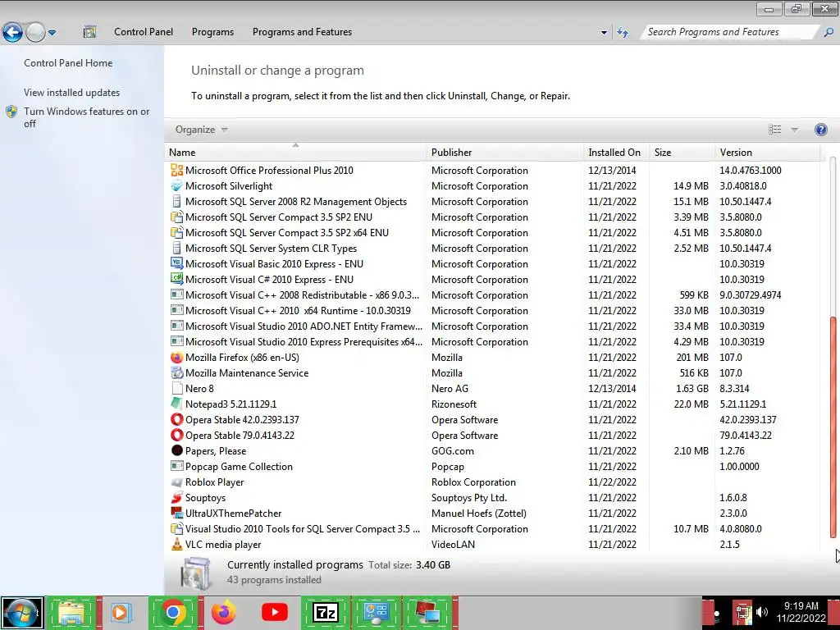840x630 pixels.
Task: Open Google Chrome from the taskbar
Action: 173,612
